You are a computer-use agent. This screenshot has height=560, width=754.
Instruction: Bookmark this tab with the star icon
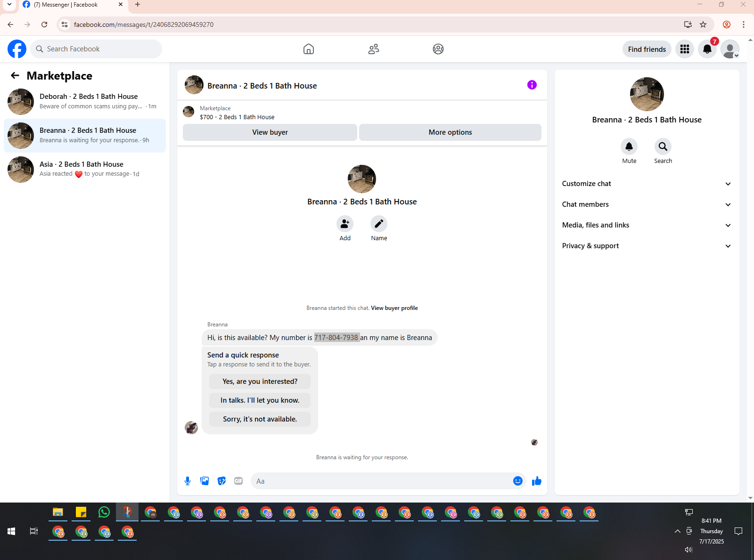point(703,24)
